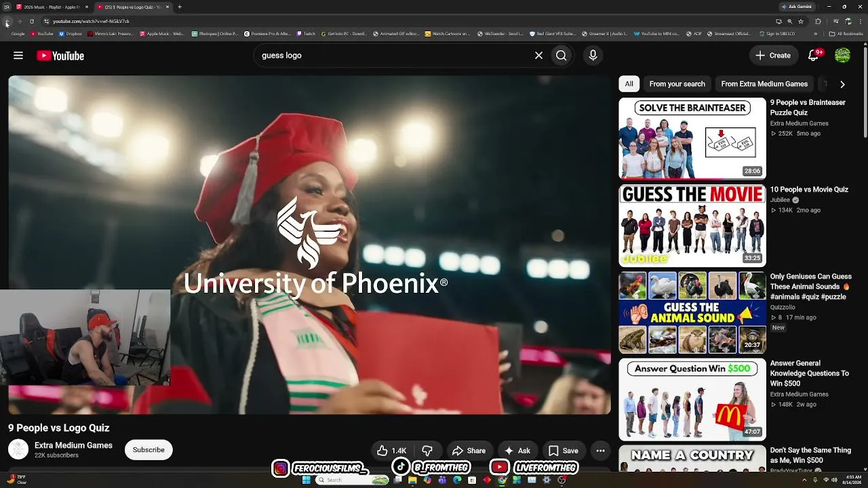Open the Windows Start menu
Image resolution: width=868 pixels, height=488 pixels.
(x=306, y=480)
